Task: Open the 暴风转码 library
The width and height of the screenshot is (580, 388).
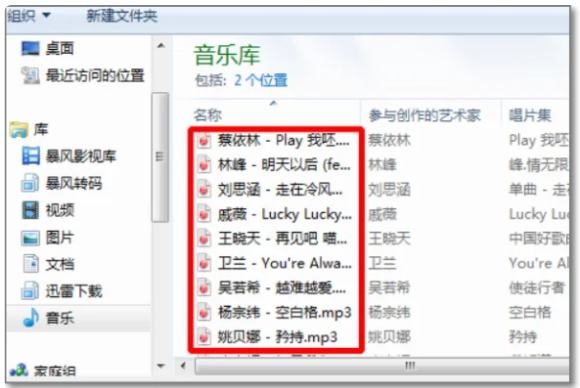Action: click(74, 183)
